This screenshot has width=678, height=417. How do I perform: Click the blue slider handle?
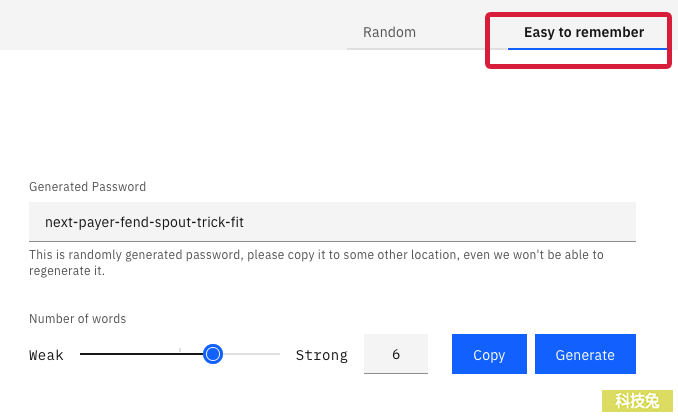pyautogui.click(x=213, y=354)
